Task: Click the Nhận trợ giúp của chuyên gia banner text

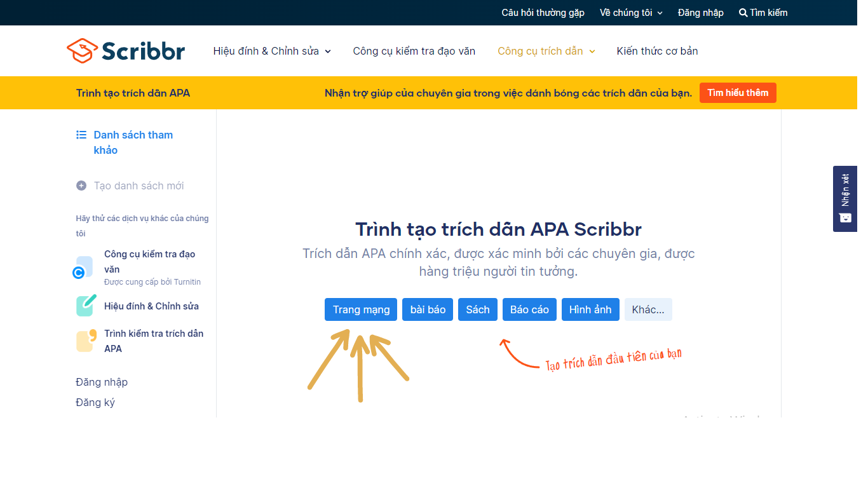Action: (x=508, y=93)
